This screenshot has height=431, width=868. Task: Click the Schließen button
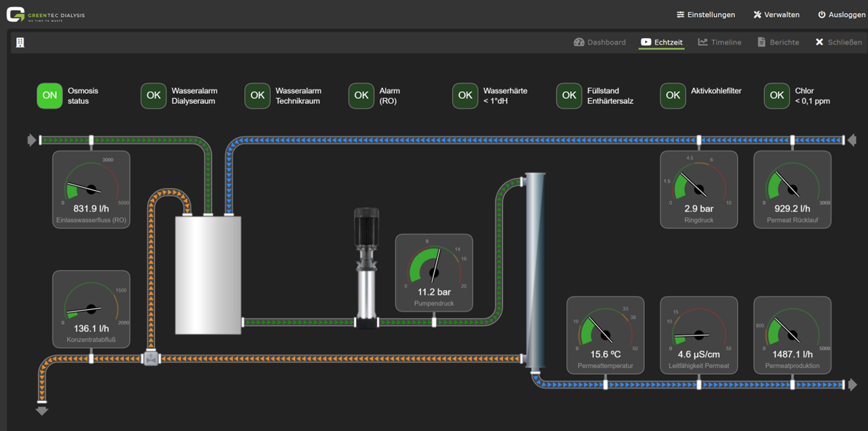(x=838, y=42)
